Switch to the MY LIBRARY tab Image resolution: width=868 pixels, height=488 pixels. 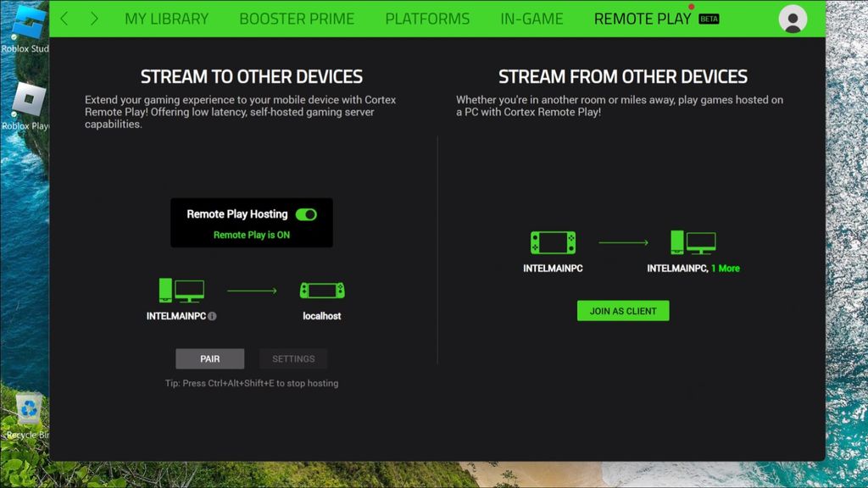tap(166, 18)
